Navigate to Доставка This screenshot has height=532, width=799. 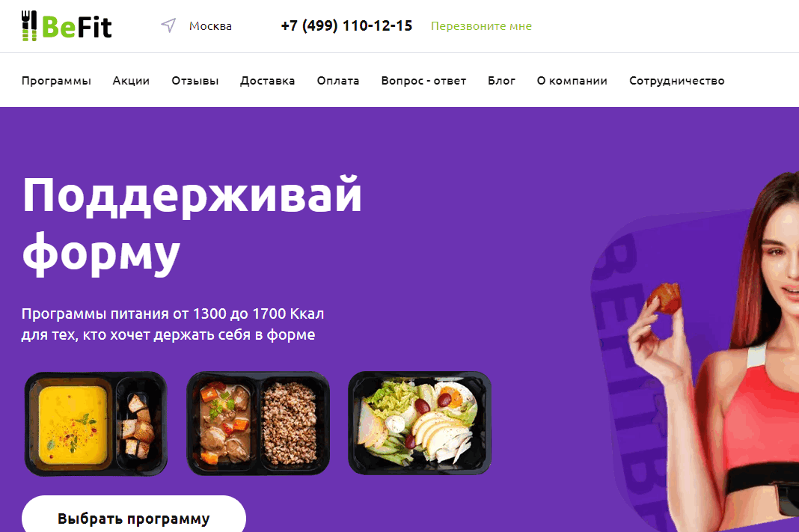point(268,81)
